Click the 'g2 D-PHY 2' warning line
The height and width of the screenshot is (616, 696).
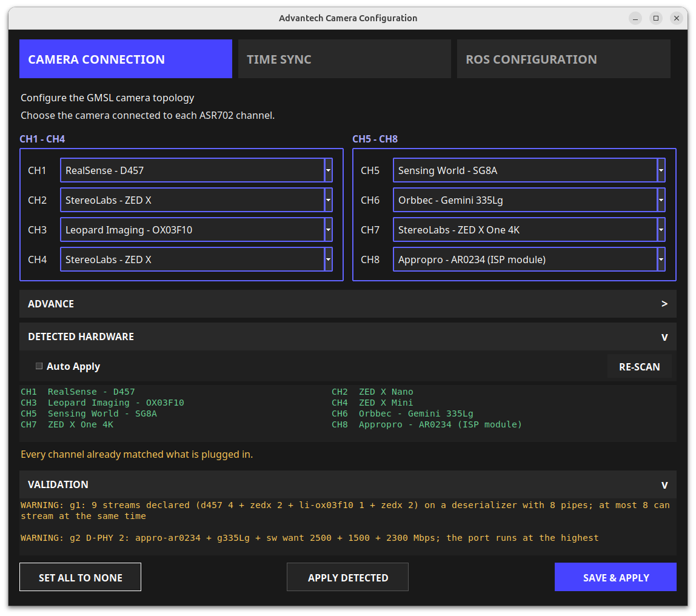tap(309, 538)
